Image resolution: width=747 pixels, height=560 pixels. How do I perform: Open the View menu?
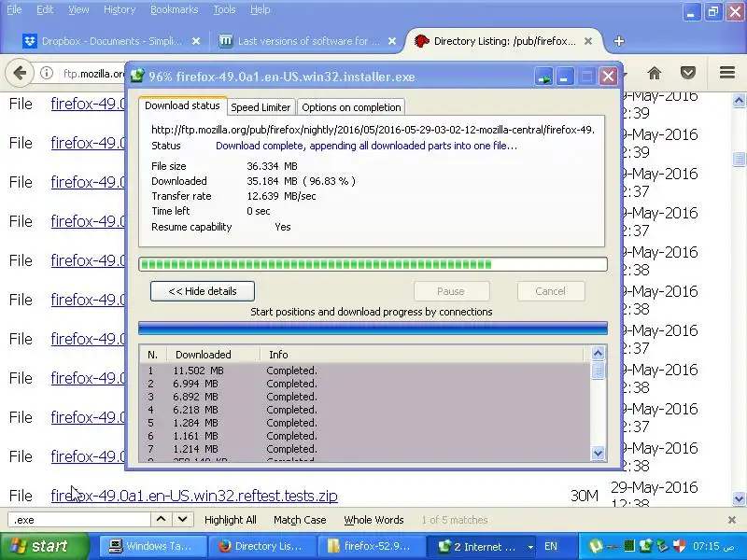point(78,9)
